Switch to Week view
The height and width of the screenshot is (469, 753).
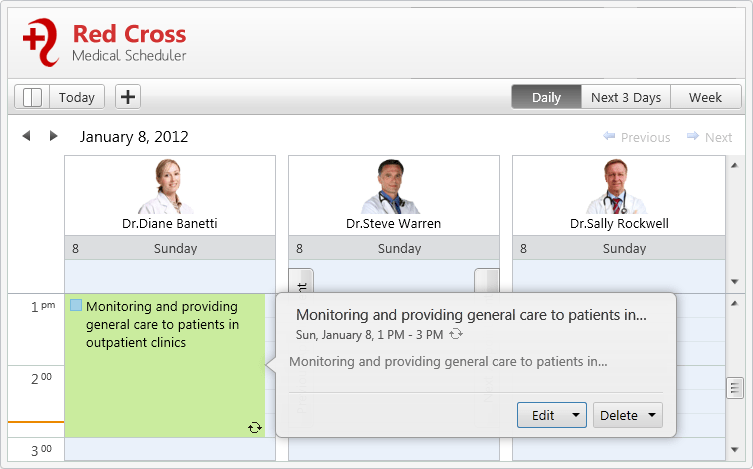(705, 97)
